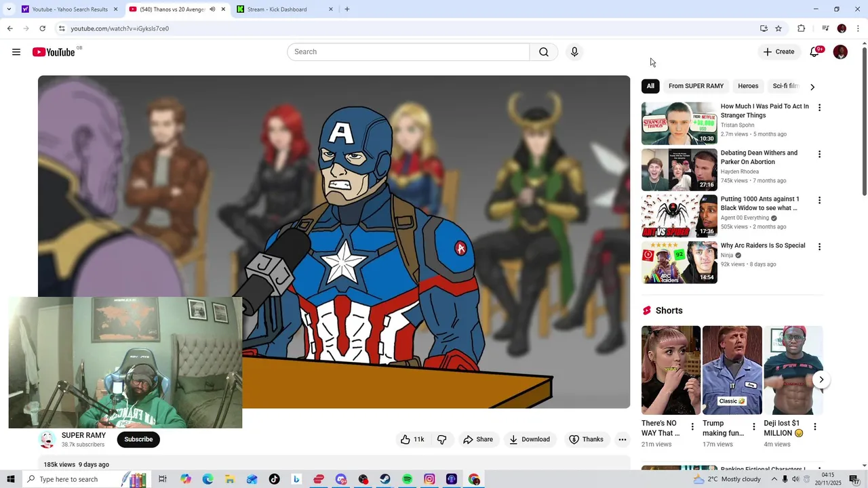Open Instagram from the taskbar
868x488 pixels.
tap(429, 479)
